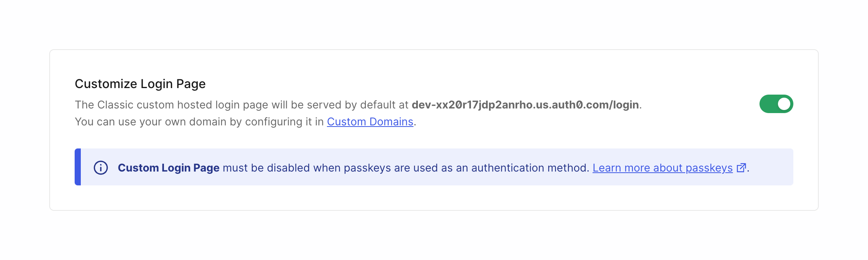Open Learn more about passkeys link
This screenshot has height=260, width=868.
click(662, 168)
